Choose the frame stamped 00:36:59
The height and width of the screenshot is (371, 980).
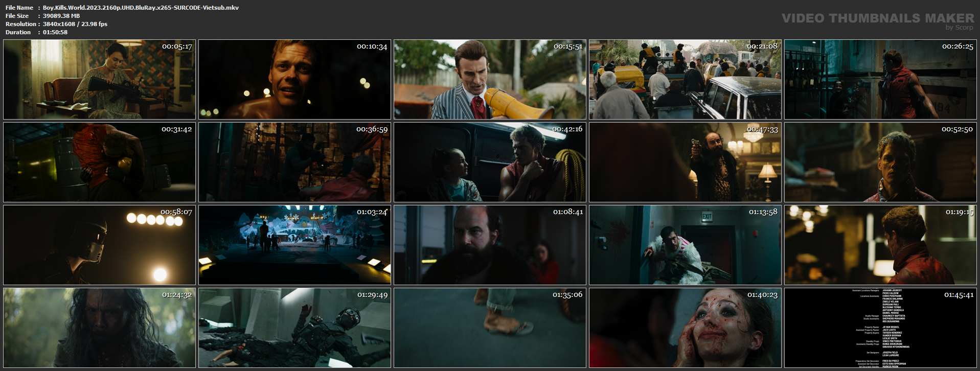coord(294,163)
